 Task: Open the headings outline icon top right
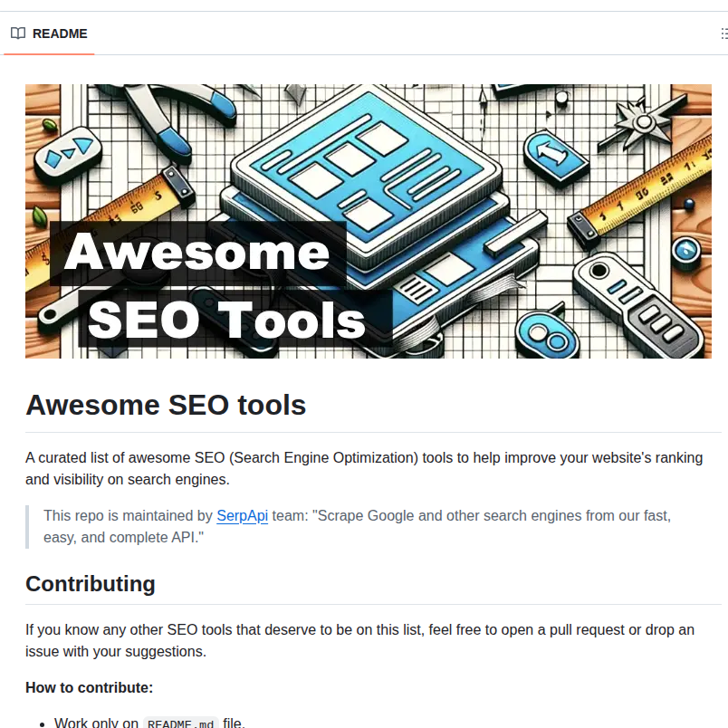pyautogui.click(x=722, y=33)
